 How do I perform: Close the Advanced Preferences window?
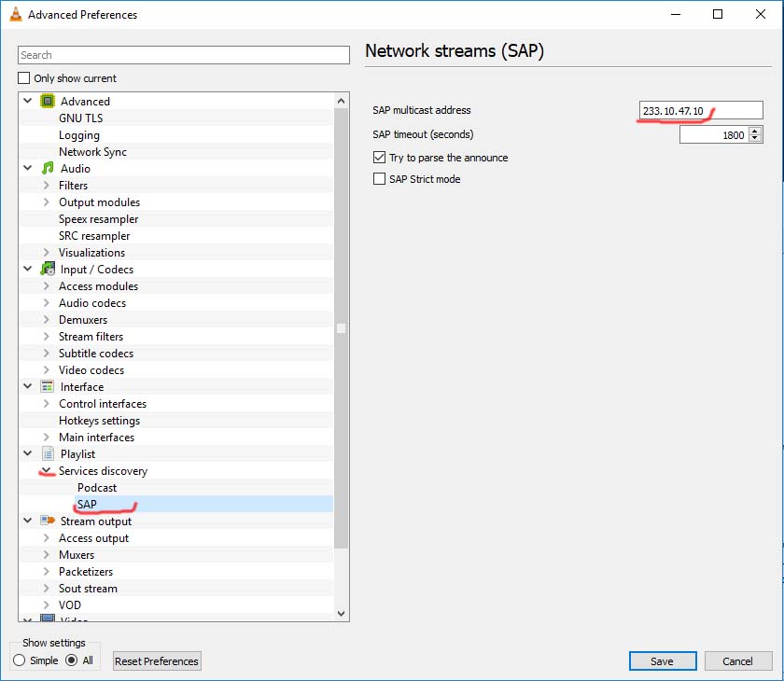761,14
